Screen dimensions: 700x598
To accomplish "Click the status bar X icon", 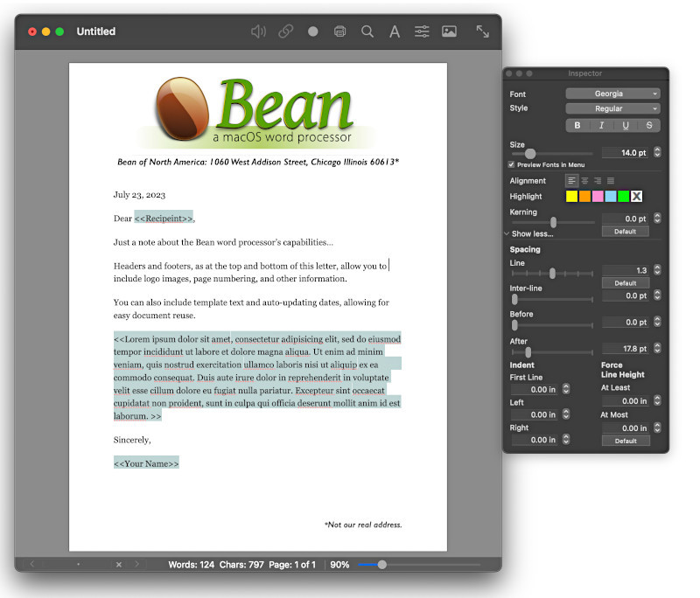I will click(119, 565).
